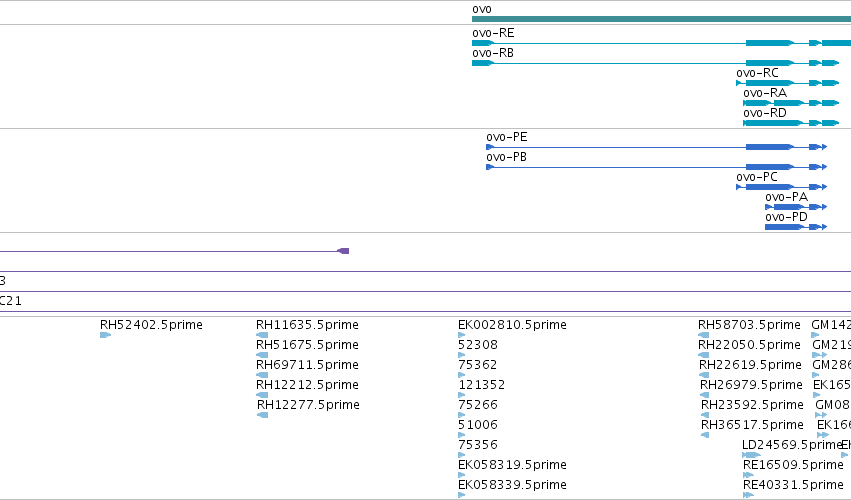851x500 pixels.
Task: Click the LD24569.5prime label
Action: [792, 445]
